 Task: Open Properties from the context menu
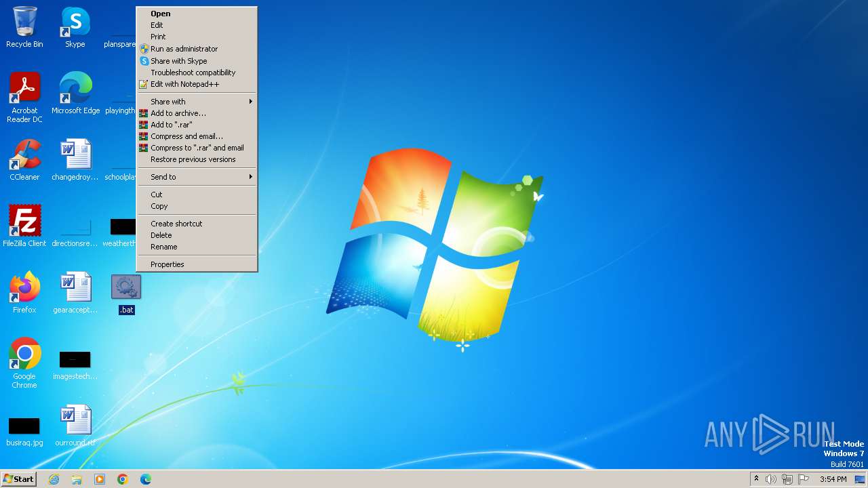(197, 264)
